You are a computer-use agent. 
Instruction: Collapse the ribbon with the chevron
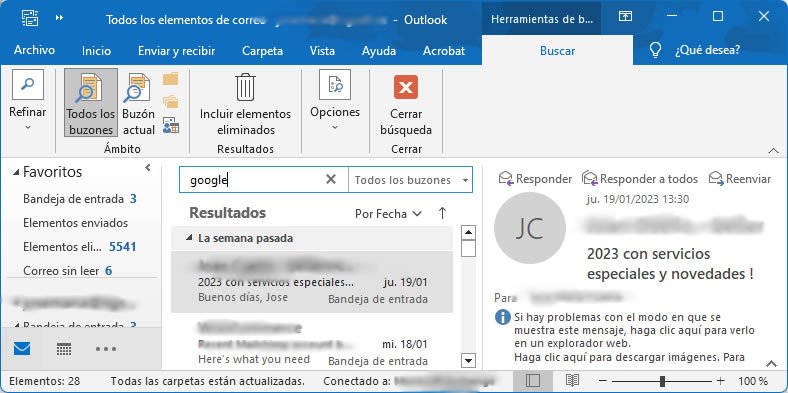[x=774, y=150]
